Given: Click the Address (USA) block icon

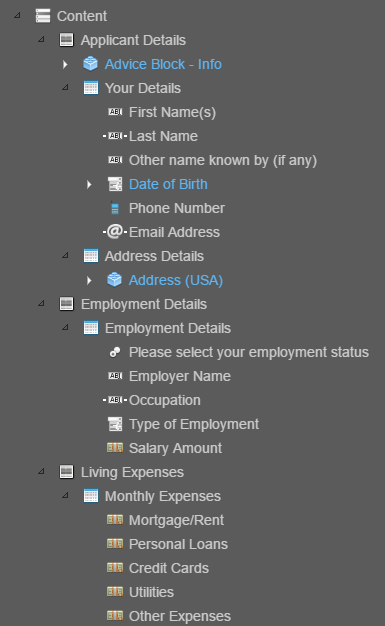Looking at the screenshot, I should [115, 280].
